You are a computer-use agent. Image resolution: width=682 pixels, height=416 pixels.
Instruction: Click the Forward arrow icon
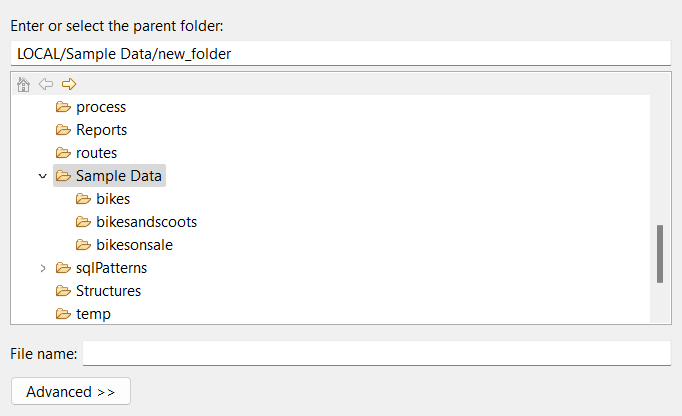[68, 84]
